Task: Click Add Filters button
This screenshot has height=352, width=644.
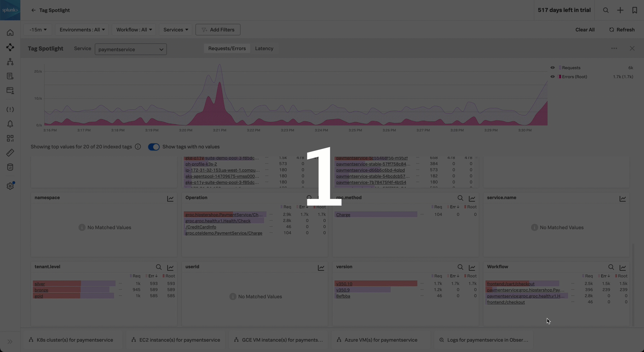Action: click(218, 30)
